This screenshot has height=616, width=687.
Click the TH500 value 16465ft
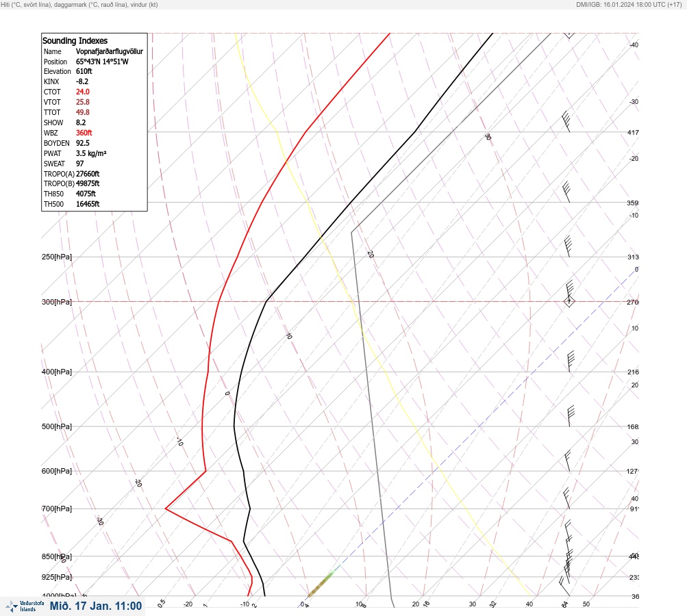tap(88, 204)
